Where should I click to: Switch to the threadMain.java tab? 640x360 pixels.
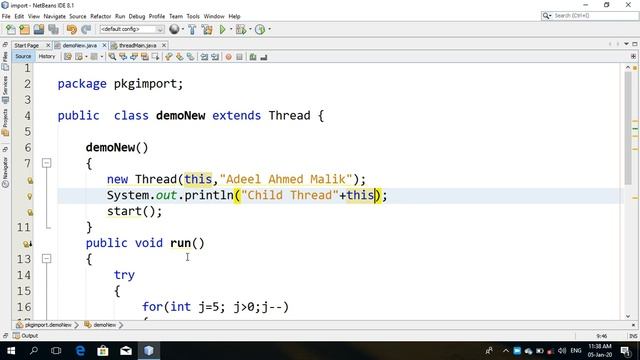(x=138, y=45)
